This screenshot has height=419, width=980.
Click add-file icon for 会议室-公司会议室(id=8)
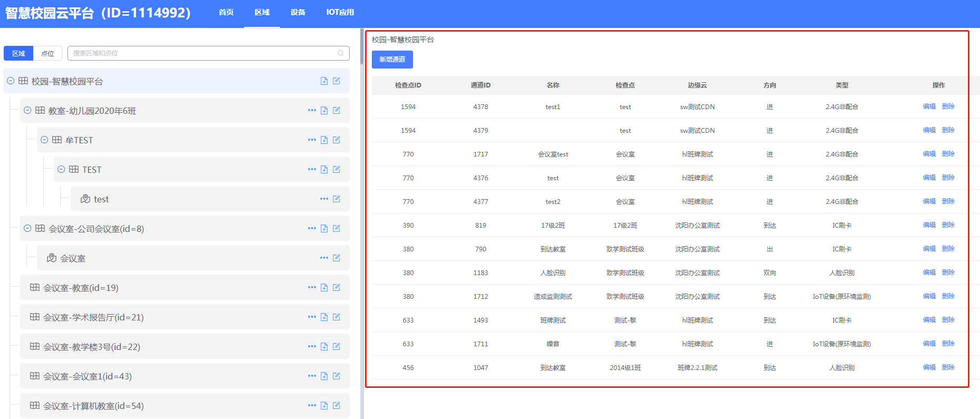324,229
